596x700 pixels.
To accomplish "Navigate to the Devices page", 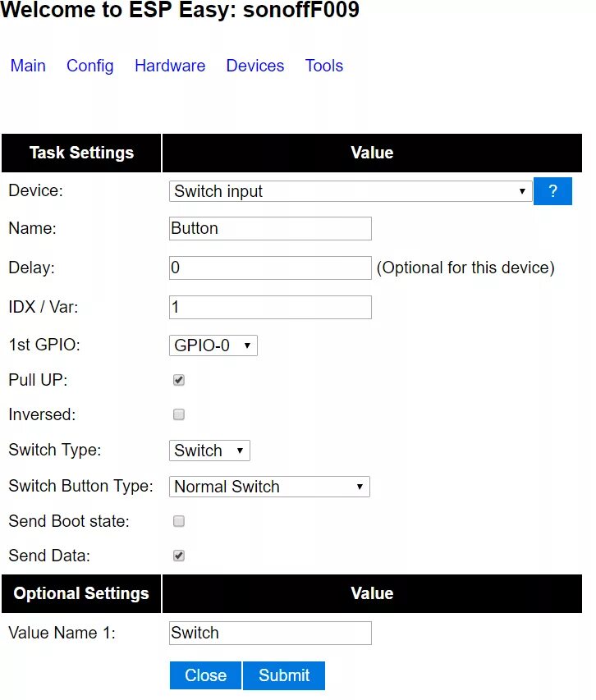I will point(255,66).
